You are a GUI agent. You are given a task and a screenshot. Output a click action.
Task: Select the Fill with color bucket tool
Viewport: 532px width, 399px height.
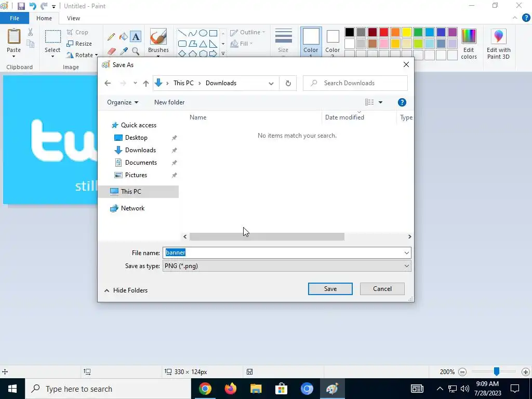click(x=124, y=37)
